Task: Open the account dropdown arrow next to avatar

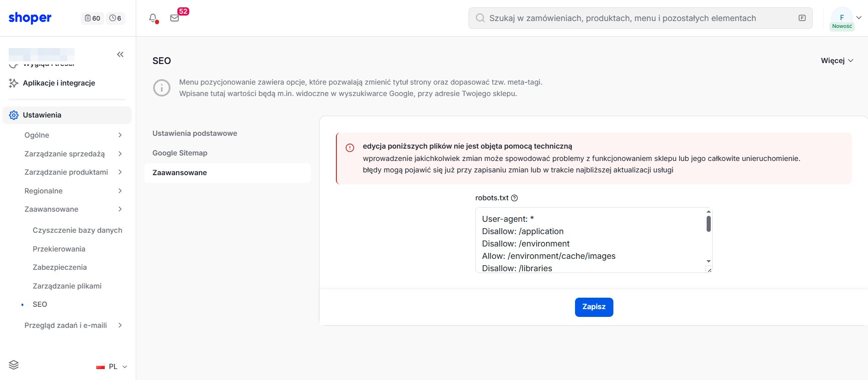Action: (859, 17)
